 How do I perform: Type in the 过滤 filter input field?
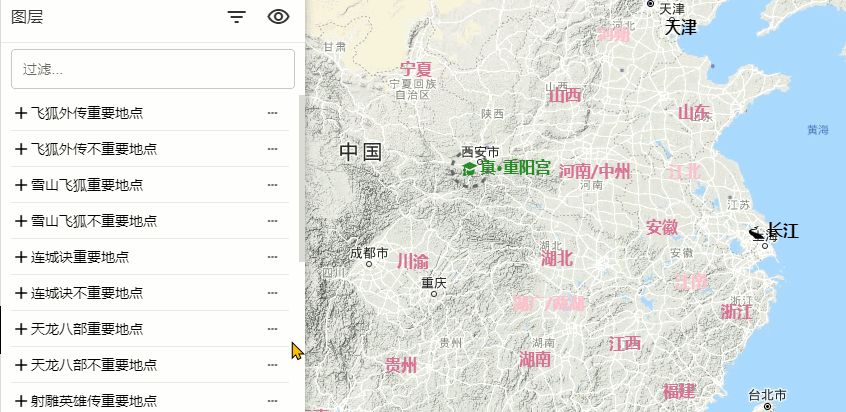pos(152,69)
